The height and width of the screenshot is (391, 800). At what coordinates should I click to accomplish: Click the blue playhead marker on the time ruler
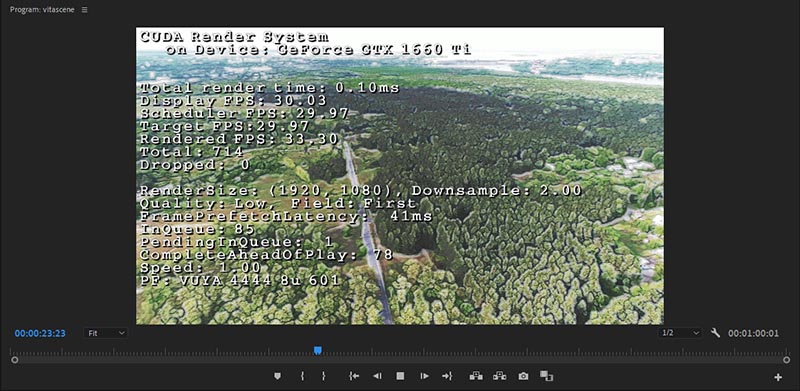(x=318, y=350)
